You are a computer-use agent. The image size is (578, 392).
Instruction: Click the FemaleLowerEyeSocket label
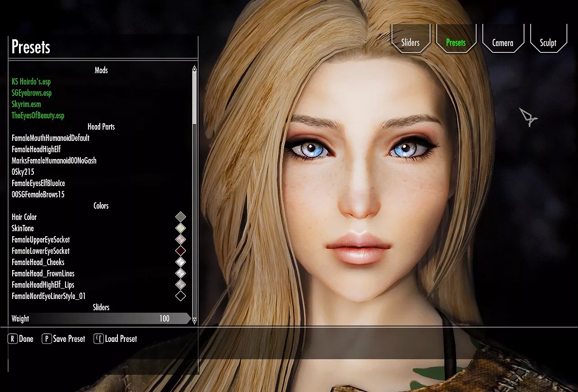tap(41, 251)
